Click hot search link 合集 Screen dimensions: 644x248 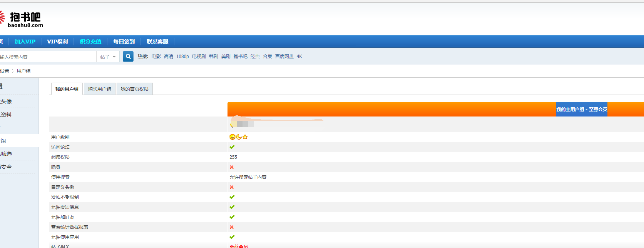pos(268,57)
